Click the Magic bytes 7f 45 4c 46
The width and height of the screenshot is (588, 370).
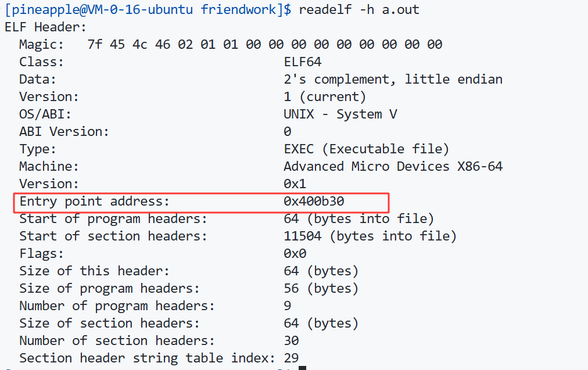point(128,45)
